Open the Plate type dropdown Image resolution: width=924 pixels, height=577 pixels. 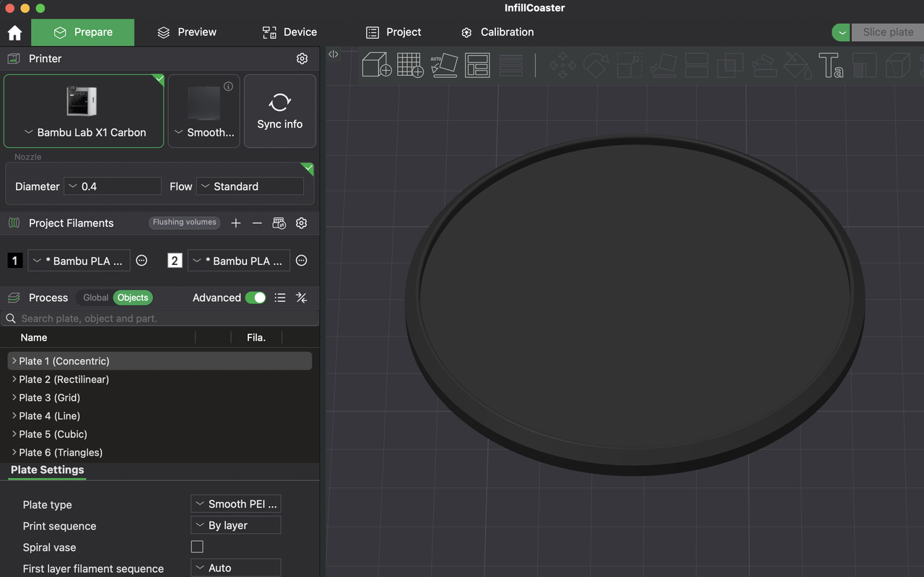(x=235, y=503)
